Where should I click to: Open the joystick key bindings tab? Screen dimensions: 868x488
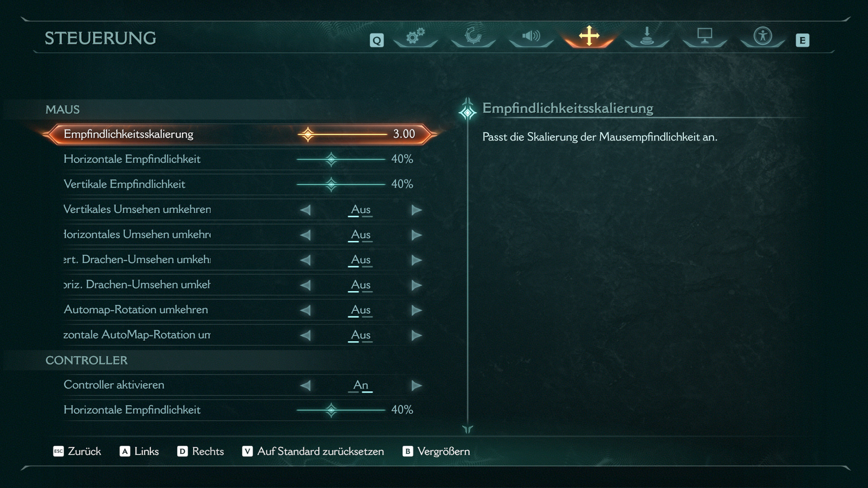[646, 36]
